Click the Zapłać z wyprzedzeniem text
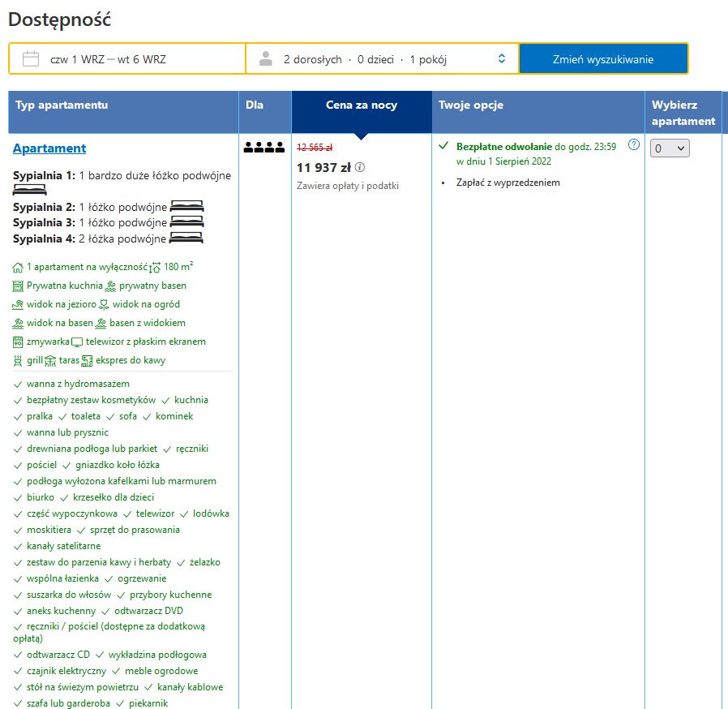 coord(508,183)
